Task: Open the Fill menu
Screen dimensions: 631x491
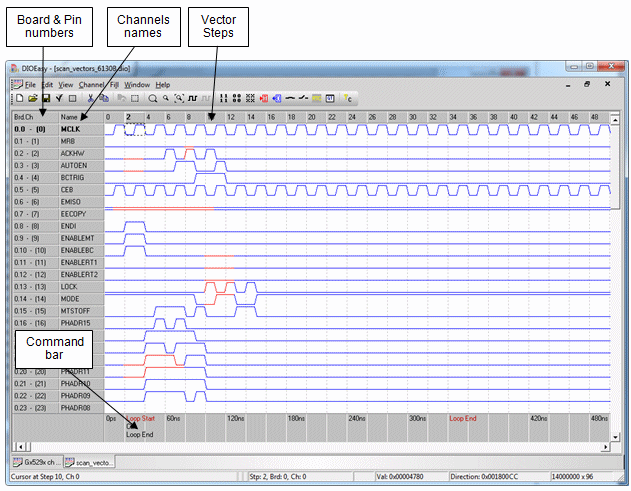Action: coord(114,85)
